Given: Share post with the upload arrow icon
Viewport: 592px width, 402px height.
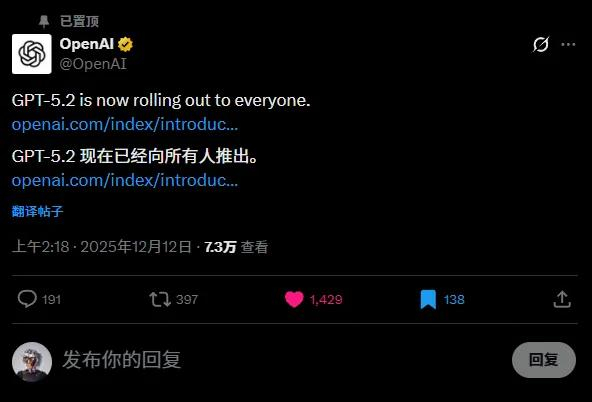Looking at the screenshot, I should 562,299.
